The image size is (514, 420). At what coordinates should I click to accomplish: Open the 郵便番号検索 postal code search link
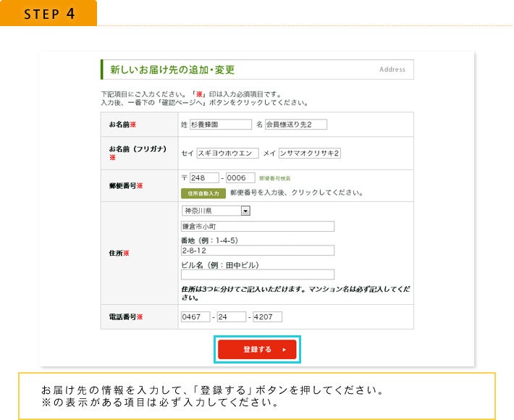[274, 178]
